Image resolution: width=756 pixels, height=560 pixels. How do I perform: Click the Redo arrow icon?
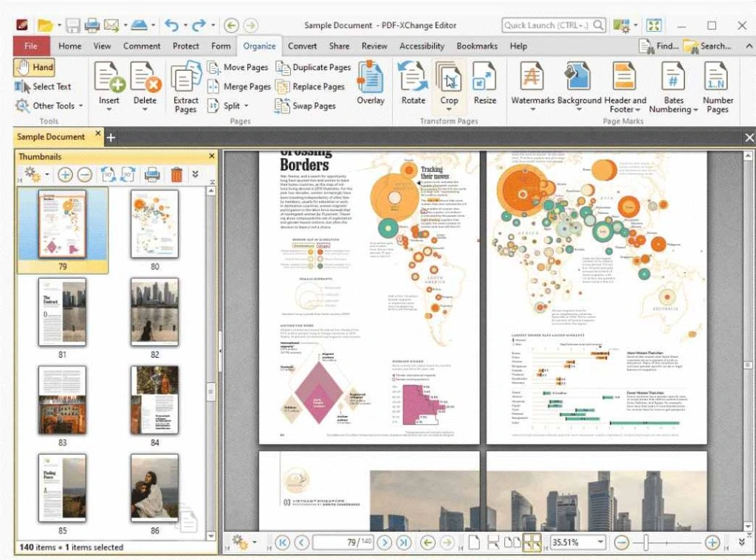pos(199,25)
